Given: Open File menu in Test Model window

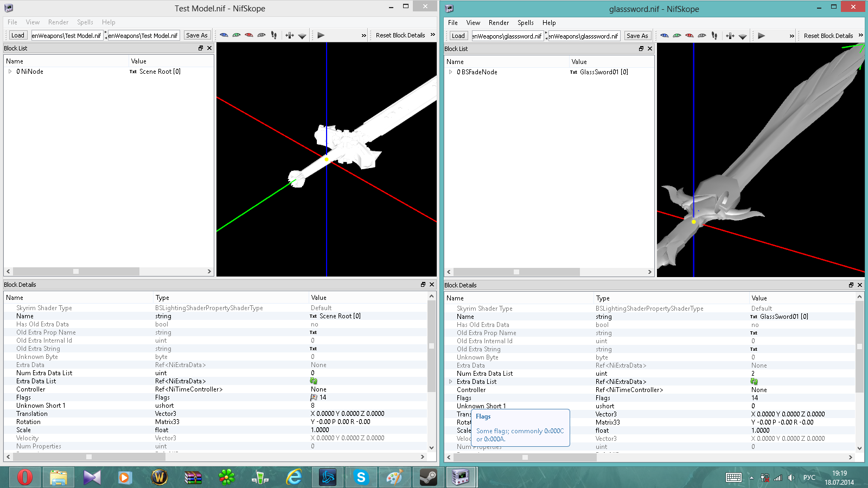Looking at the screenshot, I should point(12,22).
